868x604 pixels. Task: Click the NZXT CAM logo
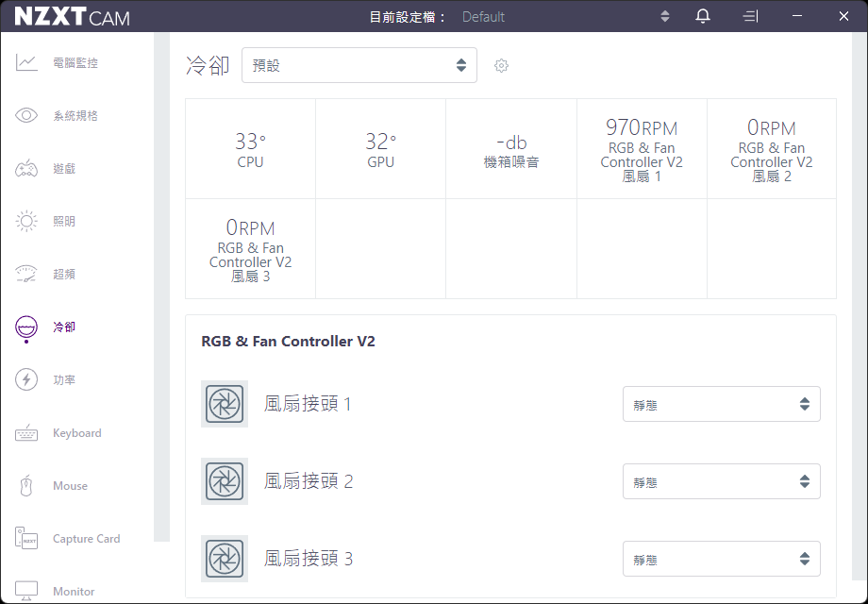72,17
